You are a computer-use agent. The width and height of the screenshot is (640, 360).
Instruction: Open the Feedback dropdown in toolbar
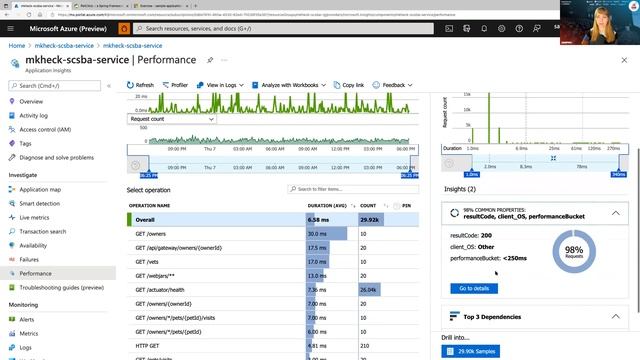click(x=392, y=85)
